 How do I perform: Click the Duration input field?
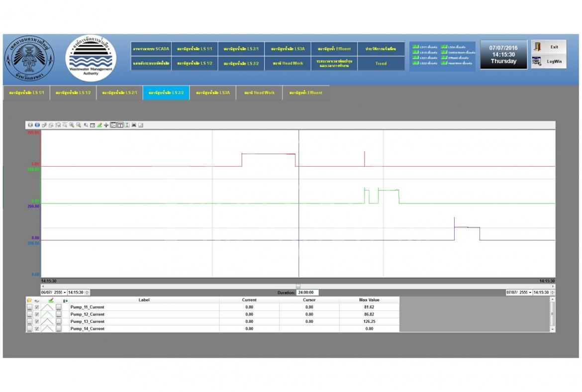click(x=307, y=293)
